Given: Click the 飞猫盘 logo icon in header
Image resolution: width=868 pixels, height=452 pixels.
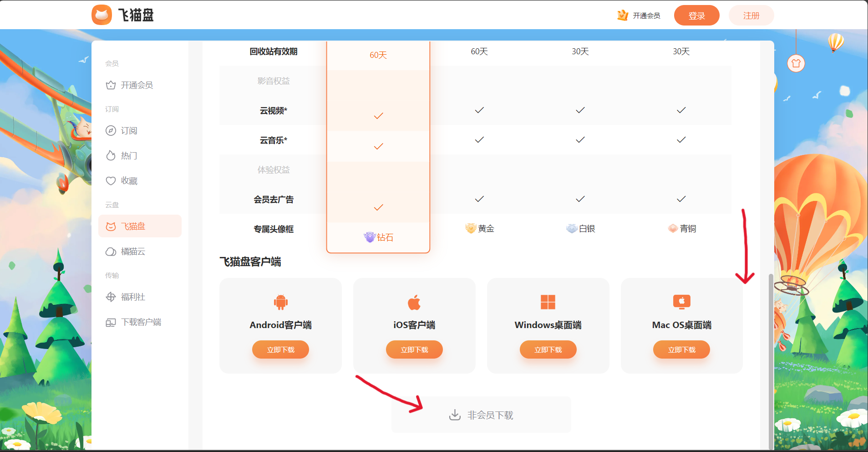Looking at the screenshot, I should click(x=102, y=15).
